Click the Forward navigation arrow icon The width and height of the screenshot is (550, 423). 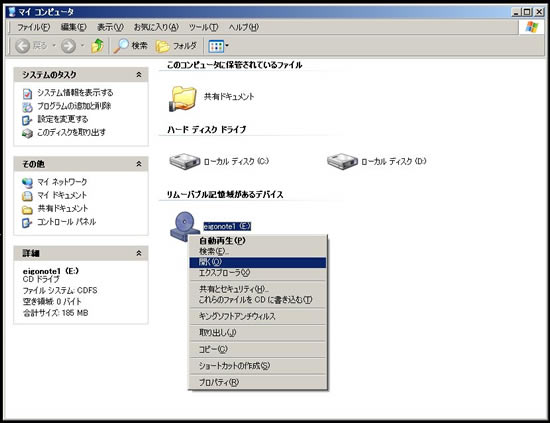pos(68,46)
